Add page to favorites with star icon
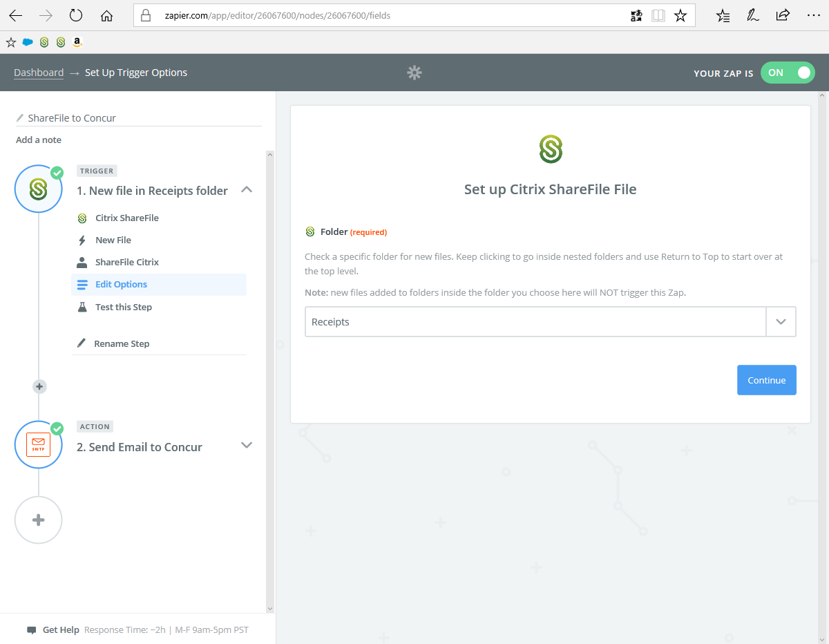 pos(680,15)
